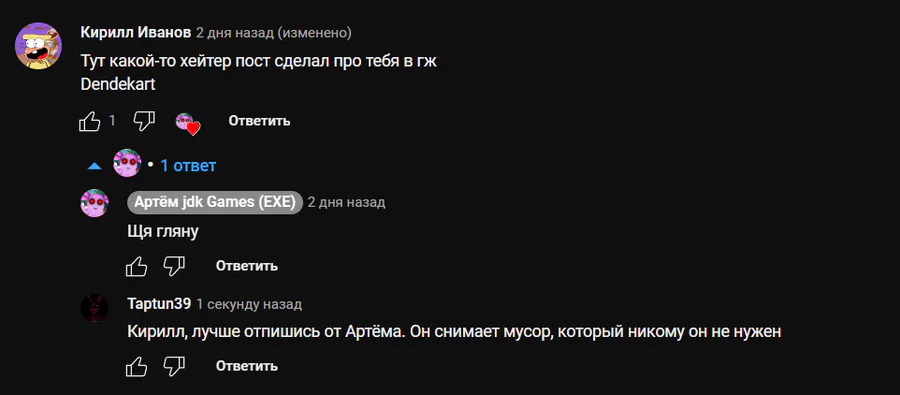The width and height of the screenshot is (900, 395).
Task: Open "2 дня назад (изменено)" timestamp link
Action: (274, 33)
